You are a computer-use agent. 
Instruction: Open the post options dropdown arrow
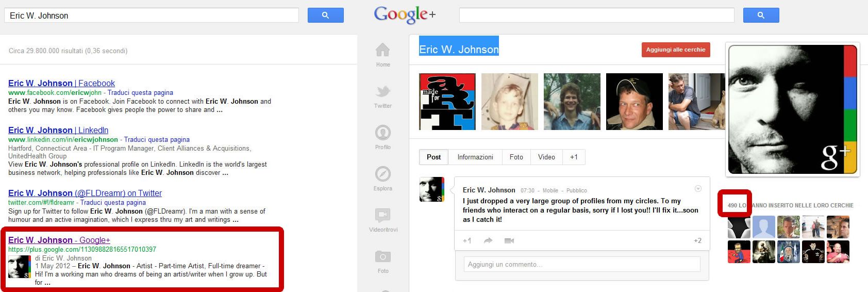click(x=698, y=189)
